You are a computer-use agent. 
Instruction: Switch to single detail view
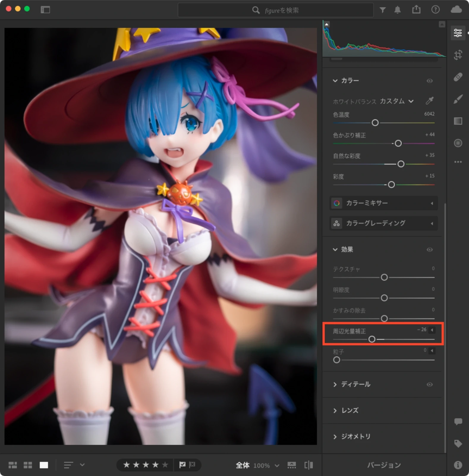(44, 465)
